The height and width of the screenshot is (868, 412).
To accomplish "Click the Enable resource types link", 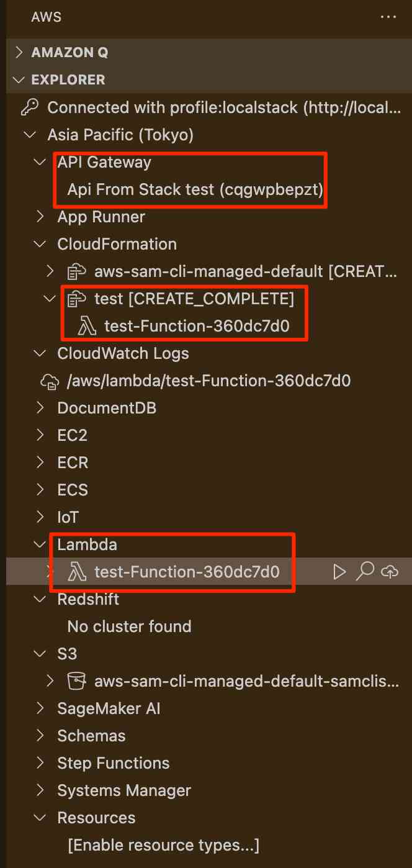I will tap(163, 845).
